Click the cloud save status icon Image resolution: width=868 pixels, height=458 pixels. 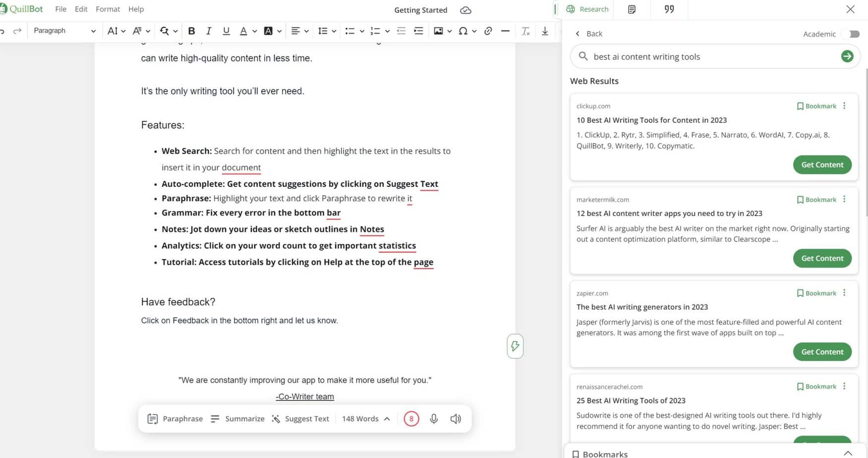click(x=465, y=10)
